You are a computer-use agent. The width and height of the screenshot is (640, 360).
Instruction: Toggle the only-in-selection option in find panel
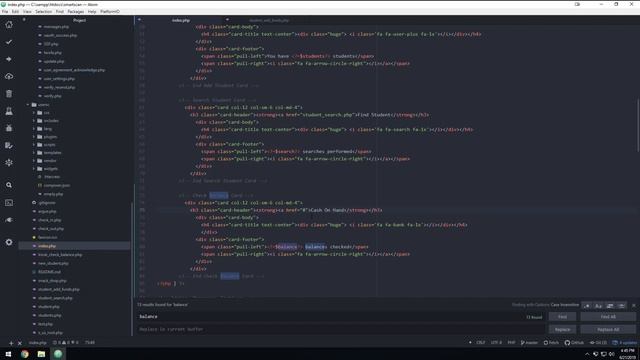[610, 305]
